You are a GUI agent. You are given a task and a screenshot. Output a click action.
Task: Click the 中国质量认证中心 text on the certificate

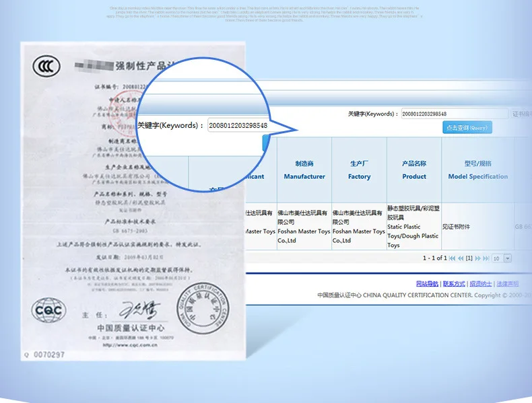click(131, 328)
